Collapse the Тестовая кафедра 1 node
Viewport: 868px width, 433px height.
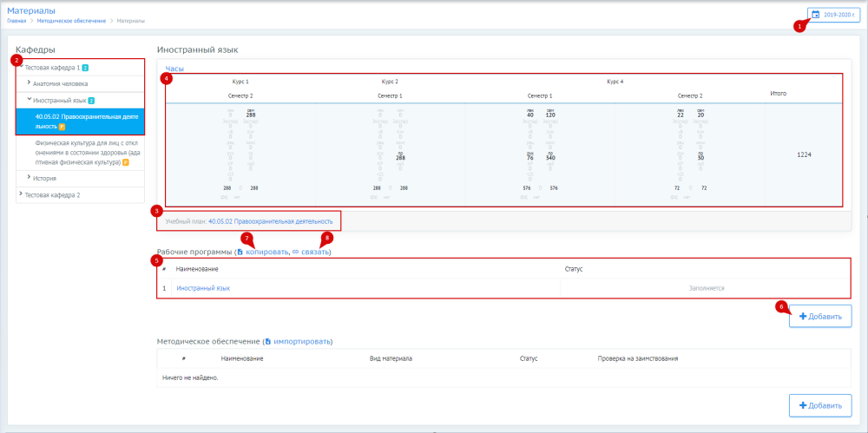click(x=21, y=67)
